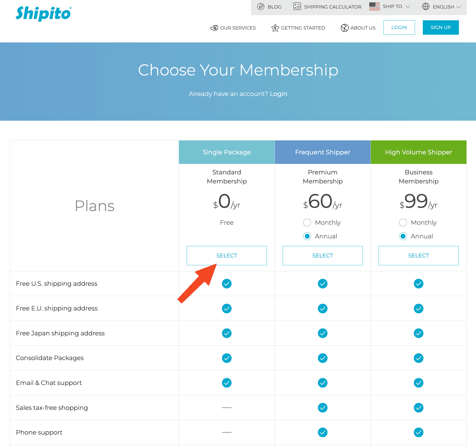Choose Monthly billing for Business Membership
Viewport: 476px width, 448px height.
pyautogui.click(x=403, y=223)
